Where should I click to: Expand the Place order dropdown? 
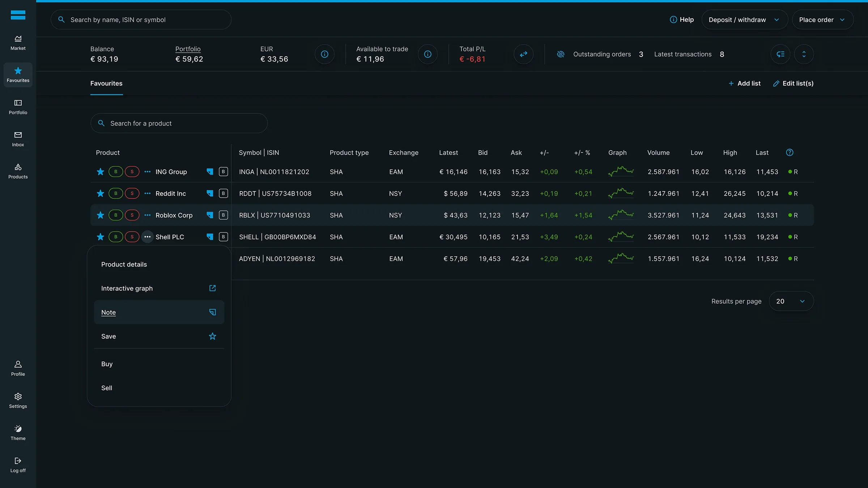[x=822, y=20]
